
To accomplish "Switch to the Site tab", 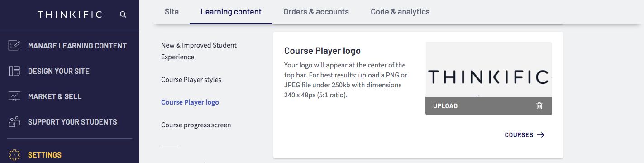I will click(172, 12).
